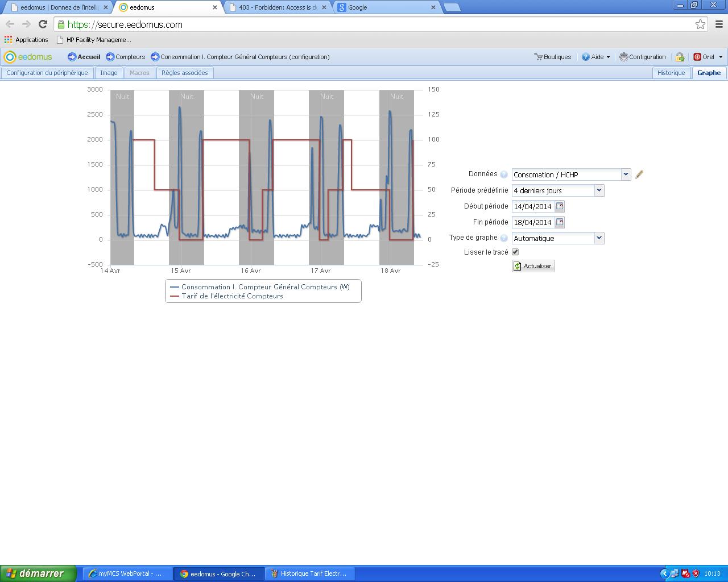Go to Accueil home link
The width and height of the screenshot is (728, 582).
coord(84,57)
